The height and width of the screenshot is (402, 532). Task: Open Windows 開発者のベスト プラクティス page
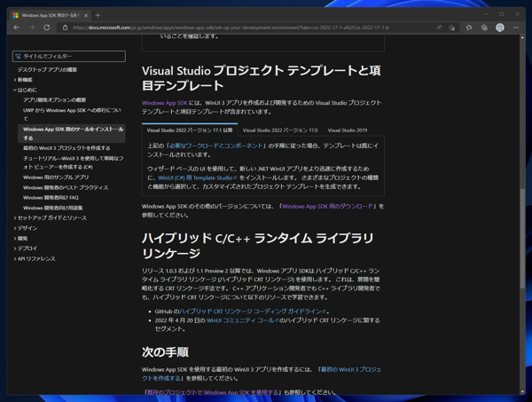coord(66,187)
